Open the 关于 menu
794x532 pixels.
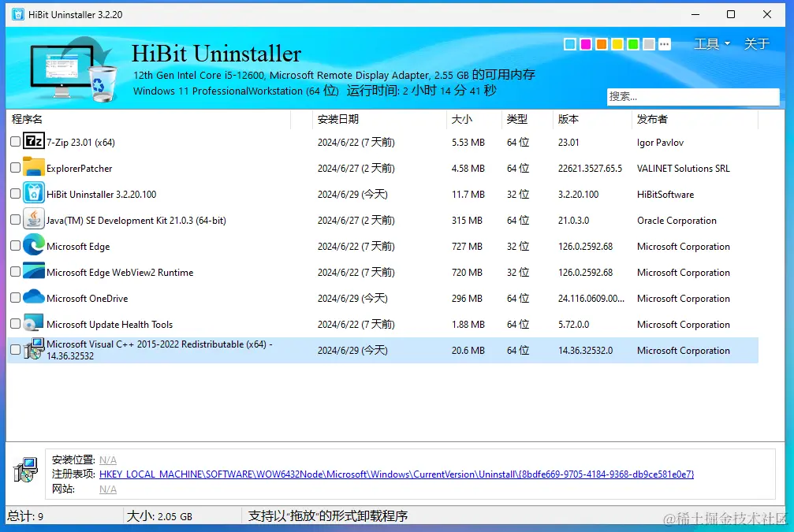(756, 44)
